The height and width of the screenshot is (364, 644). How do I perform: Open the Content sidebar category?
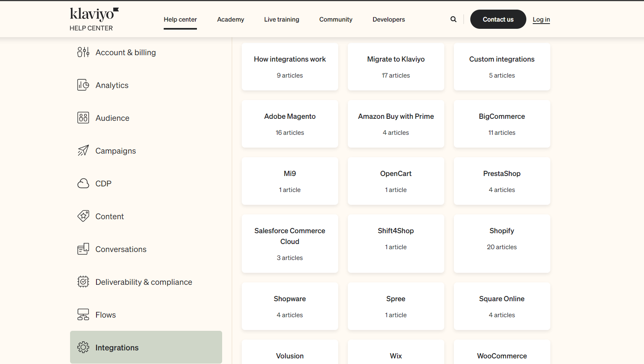click(x=146, y=216)
